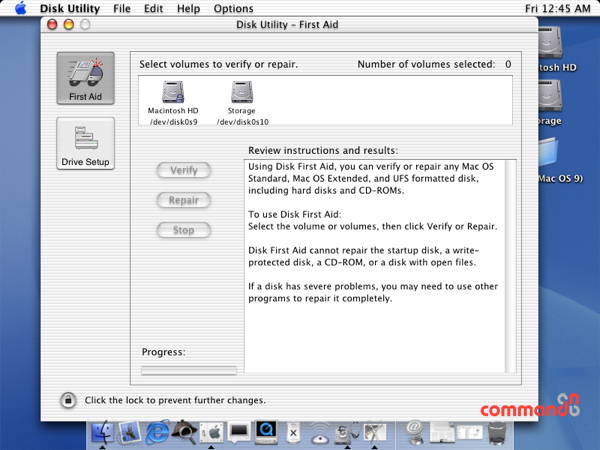Click the monitor display icon in Dock

[x=239, y=432]
